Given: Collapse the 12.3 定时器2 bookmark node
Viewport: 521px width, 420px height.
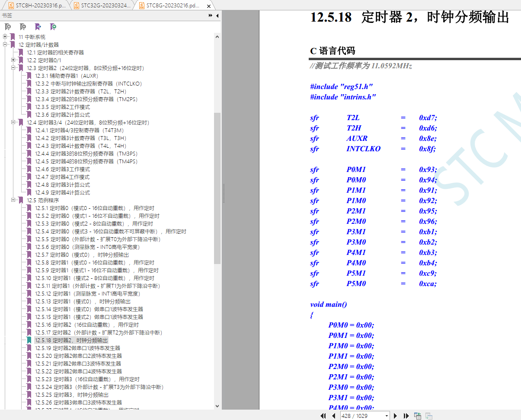Looking at the screenshot, I should (13, 68).
